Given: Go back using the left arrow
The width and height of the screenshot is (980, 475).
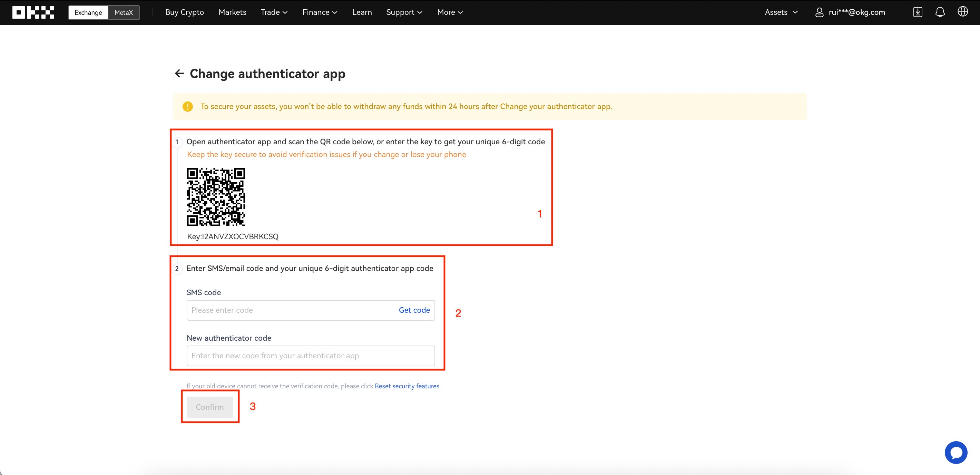Looking at the screenshot, I should click(179, 73).
